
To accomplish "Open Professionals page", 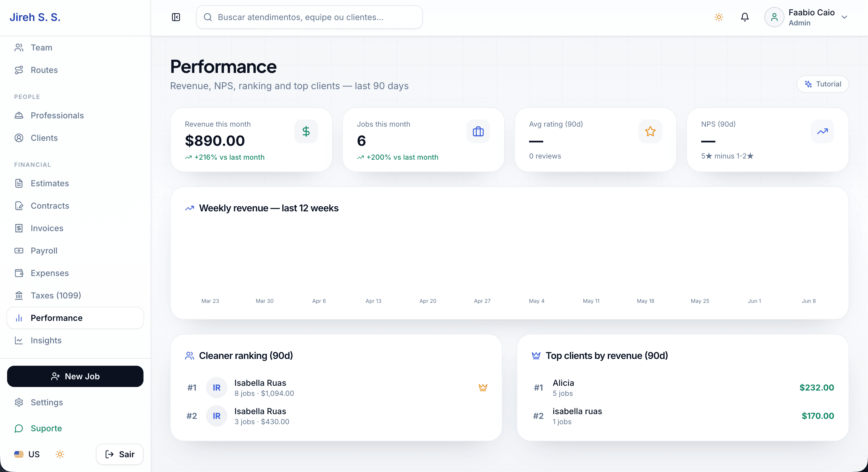I will click(75, 115).
